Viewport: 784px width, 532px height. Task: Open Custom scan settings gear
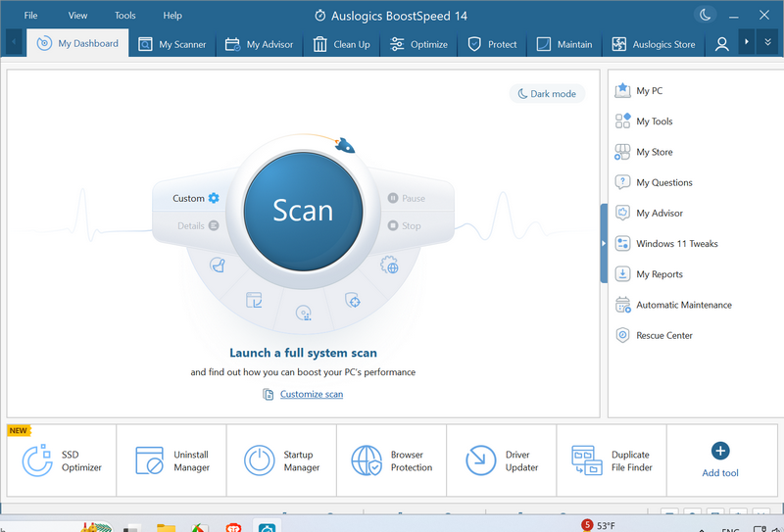[x=214, y=198]
